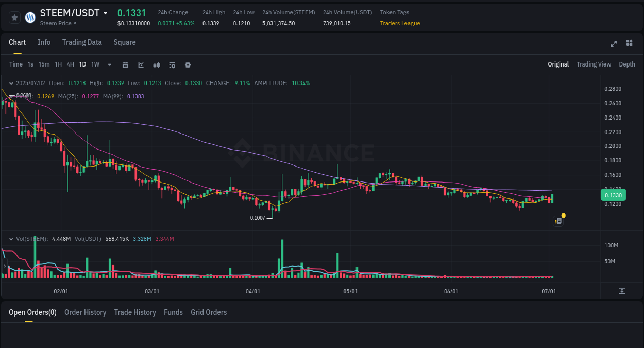Click the green 0.1330 price label
The height and width of the screenshot is (348, 644).
tap(613, 195)
